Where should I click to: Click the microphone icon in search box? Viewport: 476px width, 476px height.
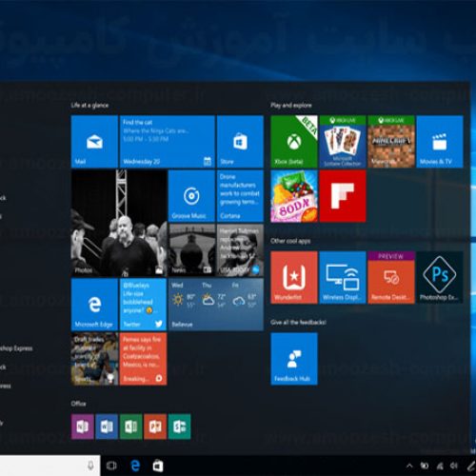click(90, 466)
